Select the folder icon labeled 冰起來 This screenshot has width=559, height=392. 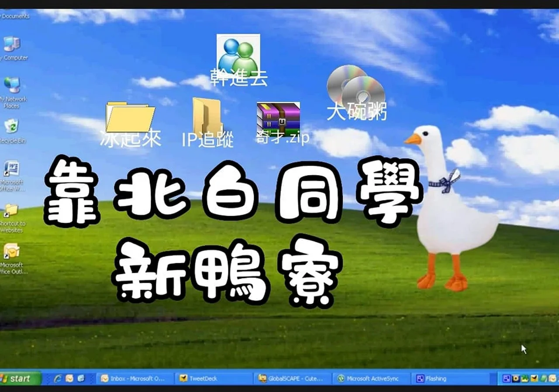click(x=130, y=117)
